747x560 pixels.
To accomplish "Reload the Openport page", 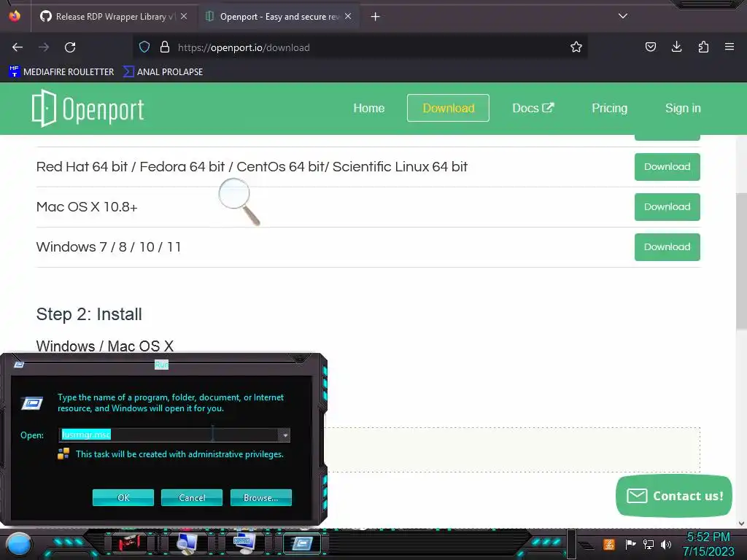I will pyautogui.click(x=70, y=47).
